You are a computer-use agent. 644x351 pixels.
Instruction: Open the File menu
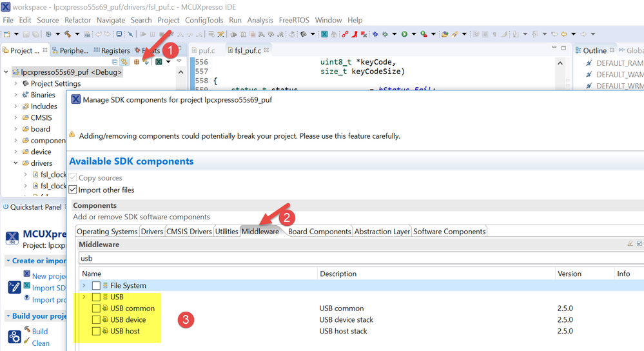[8, 20]
